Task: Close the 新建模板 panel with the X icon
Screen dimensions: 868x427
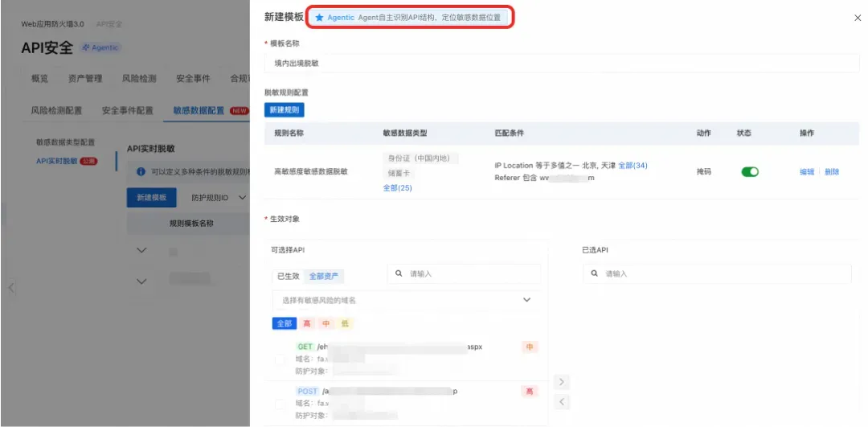Action: click(x=858, y=18)
